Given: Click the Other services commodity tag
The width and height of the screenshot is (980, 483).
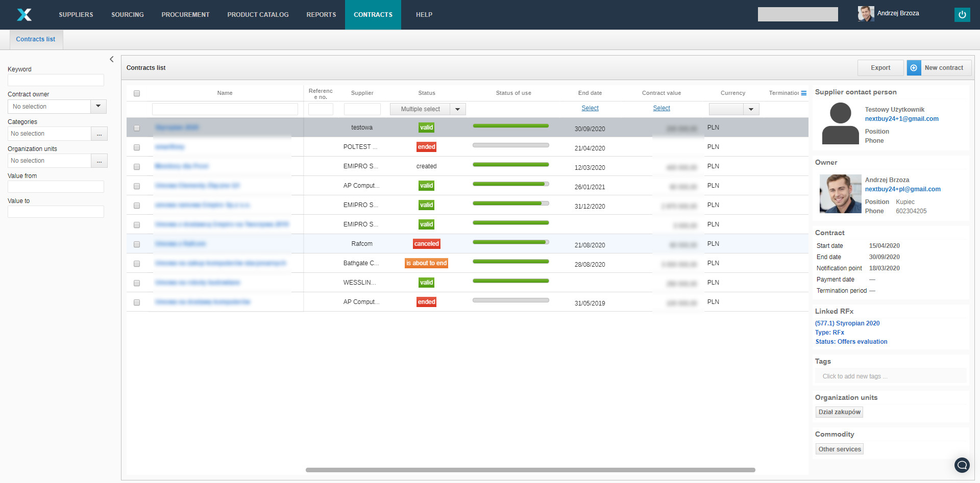Looking at the screenshot, I should click(x=840, y=449).
